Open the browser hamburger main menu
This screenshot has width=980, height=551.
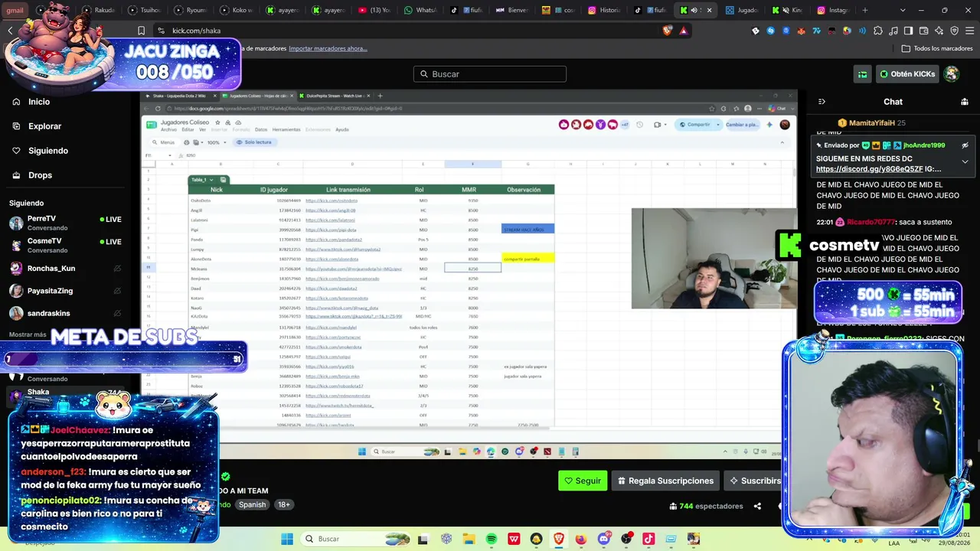click(x=969, y=31)
